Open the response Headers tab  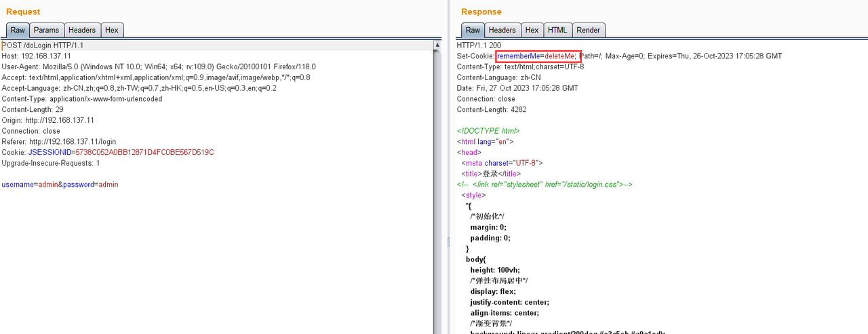(x=502, y=30)
